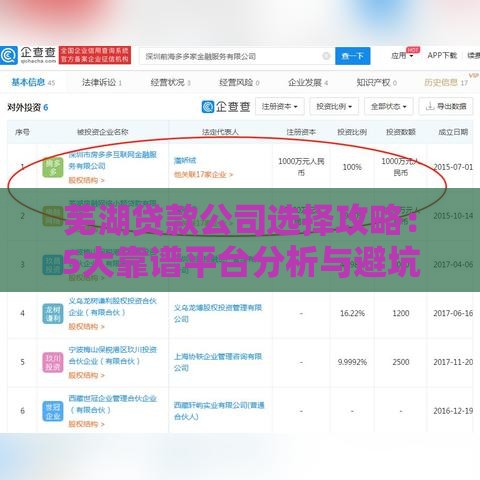480x480 pixels.
Task: Click the 对外投资 6 section heading
Action: pos(28,107)
